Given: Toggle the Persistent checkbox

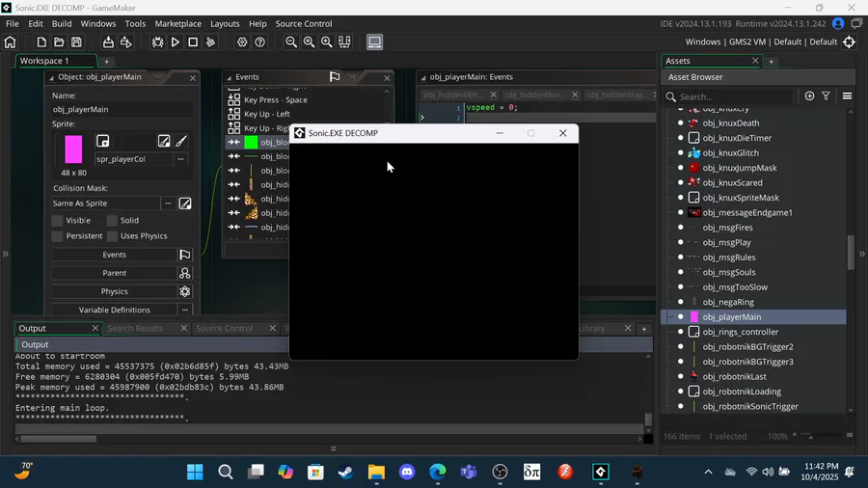Looking at the screenshot, I should pos(57,235).
